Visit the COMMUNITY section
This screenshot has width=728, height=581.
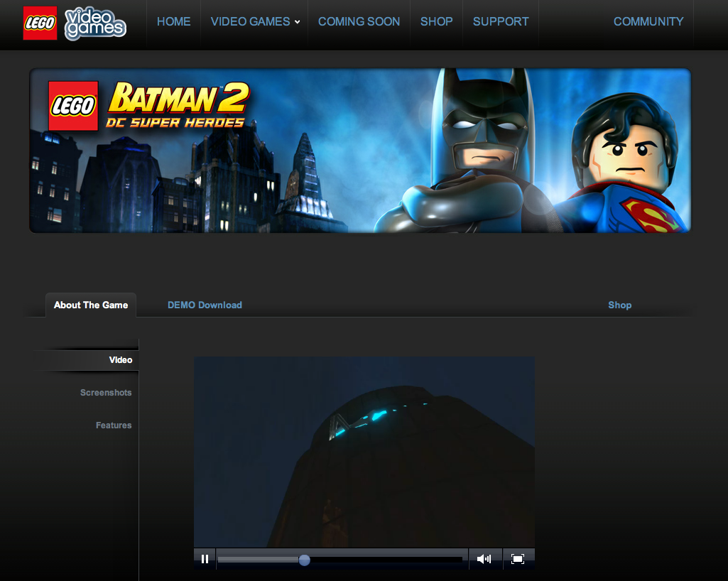coord(648,22)
